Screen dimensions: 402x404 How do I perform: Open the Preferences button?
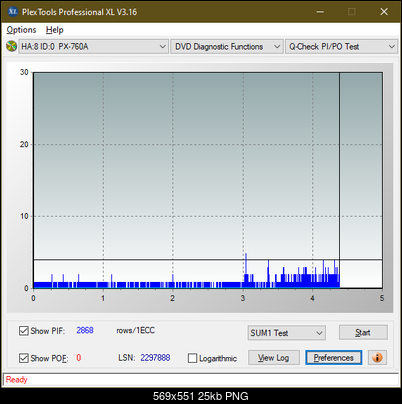(x=333, y=358)
